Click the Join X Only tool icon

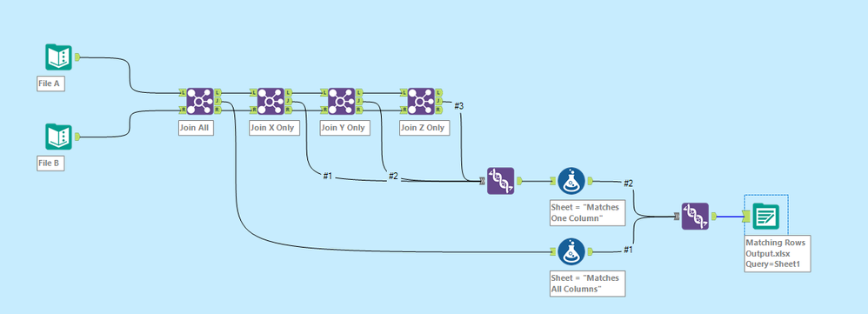[270, 102]
